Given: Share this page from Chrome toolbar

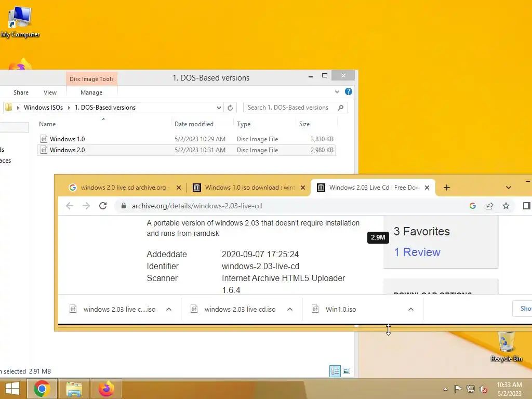Looking at the screenshot, I should pyautogui.click(x=489, y=206).
